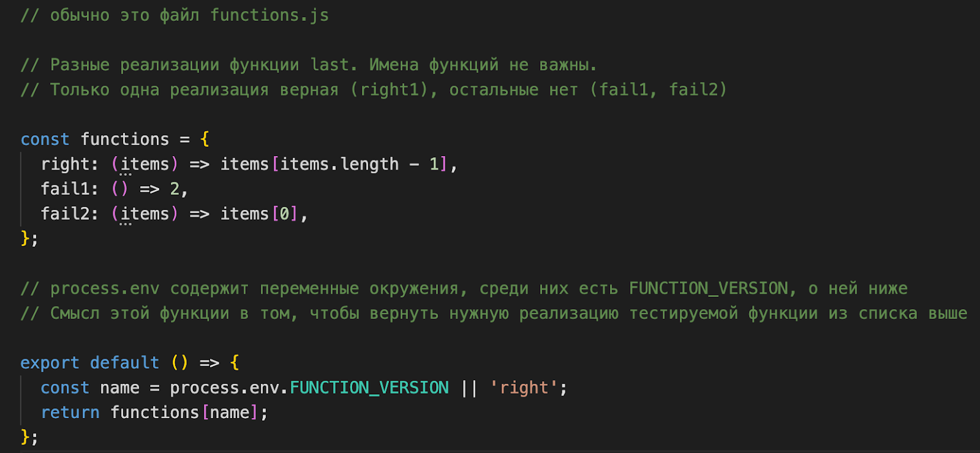This screenshot has width=980, height=453.
Task: Click the teal FUNCTION_VERSION in the code line
Action: 369,387
